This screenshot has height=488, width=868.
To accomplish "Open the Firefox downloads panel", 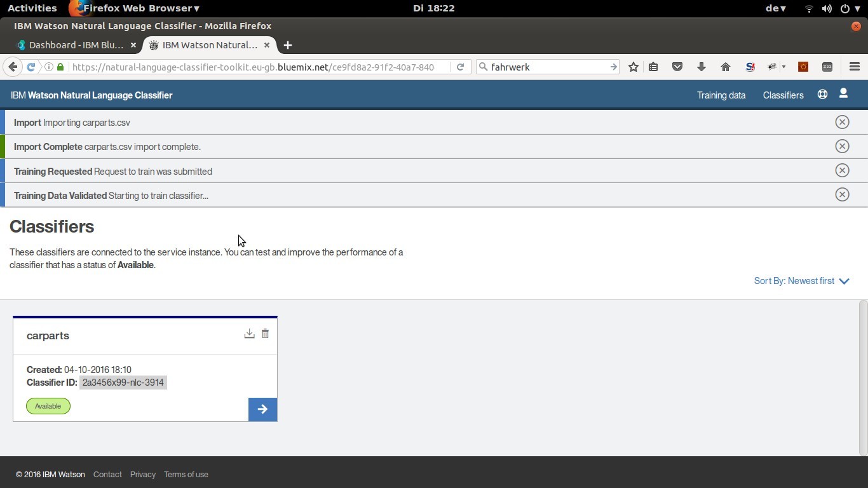I will tap(702, 67).
